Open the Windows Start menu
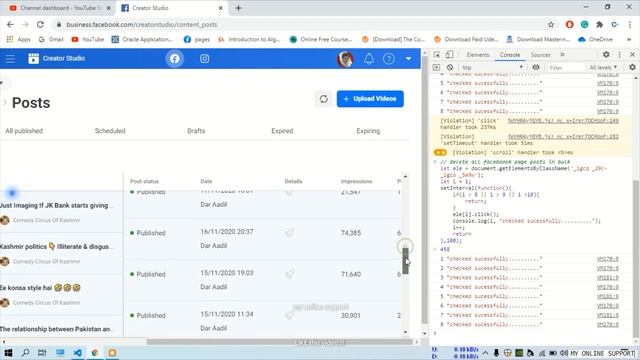 pos(8,353)
